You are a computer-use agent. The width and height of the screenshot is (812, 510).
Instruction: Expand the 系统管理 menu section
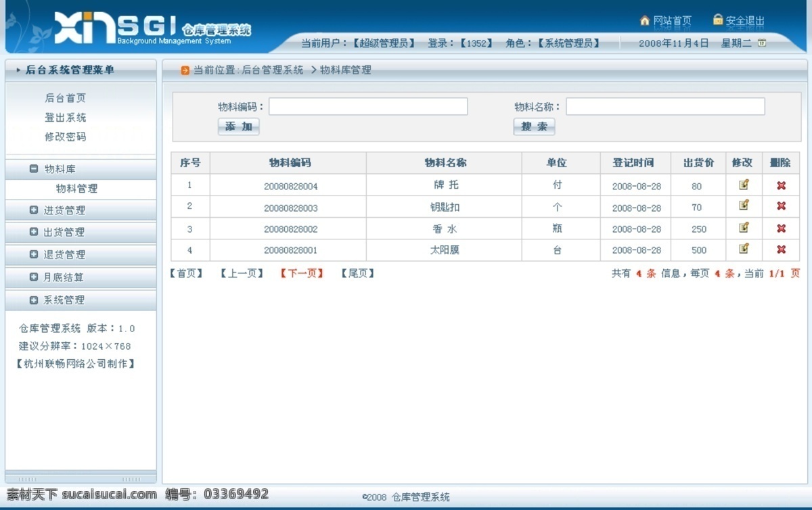(x=34, y=300)
